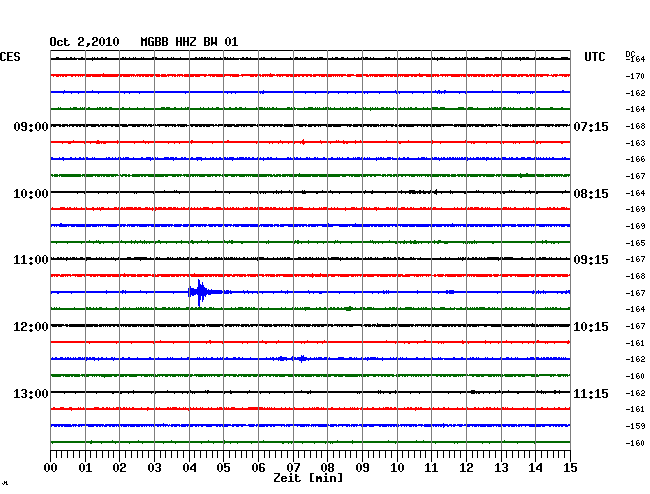The image size is (650, 494).
Task: Select the date text 'Oct 2,2010'
Action: tap(84, 42)
